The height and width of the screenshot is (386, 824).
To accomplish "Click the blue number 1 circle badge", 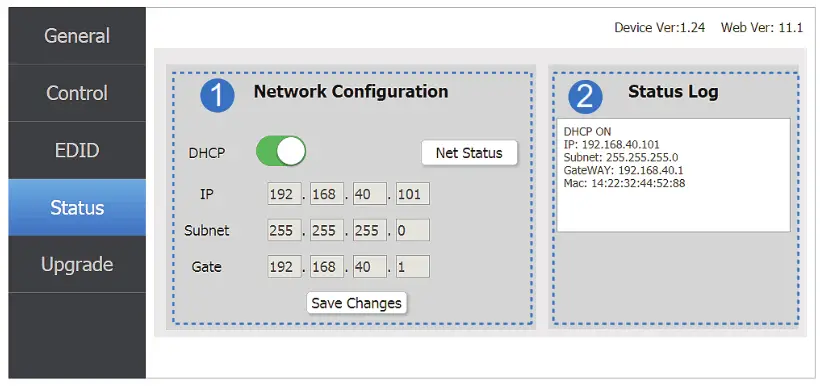I will [217, 96].
